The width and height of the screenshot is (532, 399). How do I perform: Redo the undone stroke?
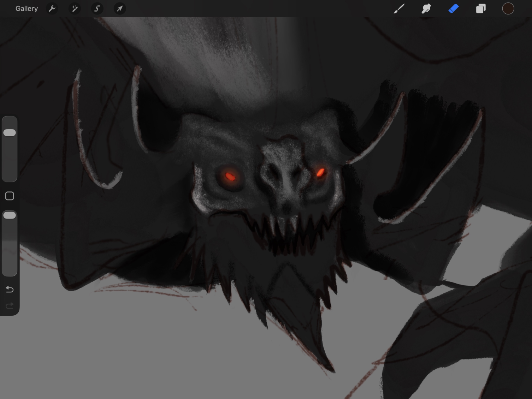pyautogui.click(x=10, y=305)
